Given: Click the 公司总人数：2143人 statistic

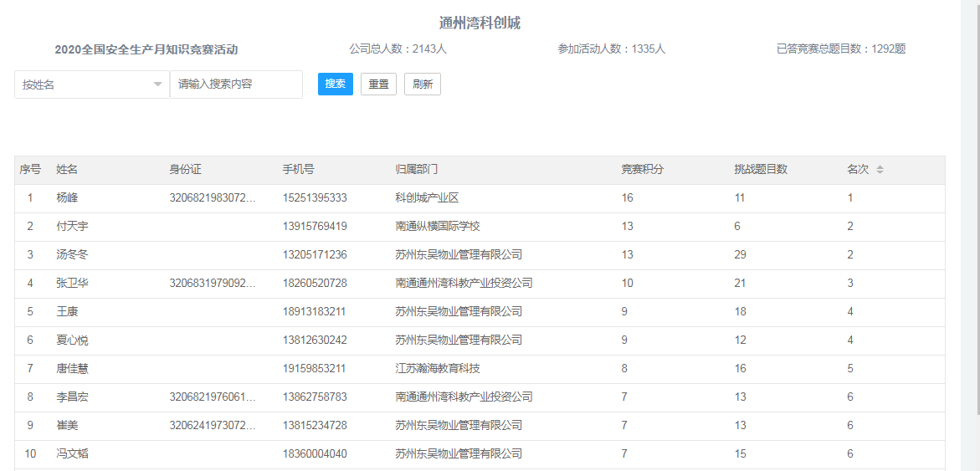Looking at the screenshot, I should coord(398,49).
